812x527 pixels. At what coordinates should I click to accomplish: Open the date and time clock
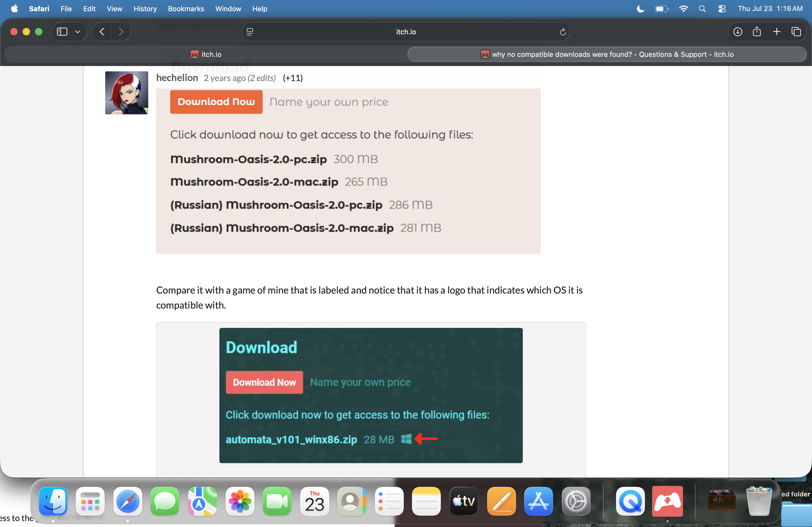coord(770,9)
